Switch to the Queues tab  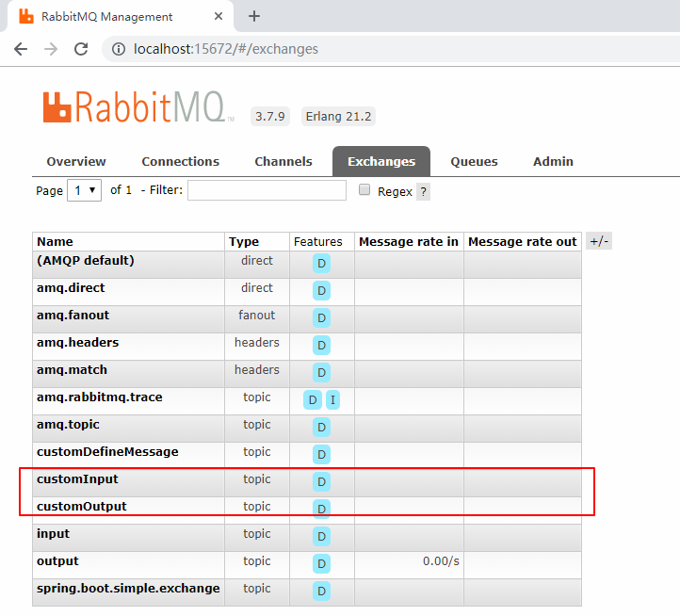[x=474, y=161]
